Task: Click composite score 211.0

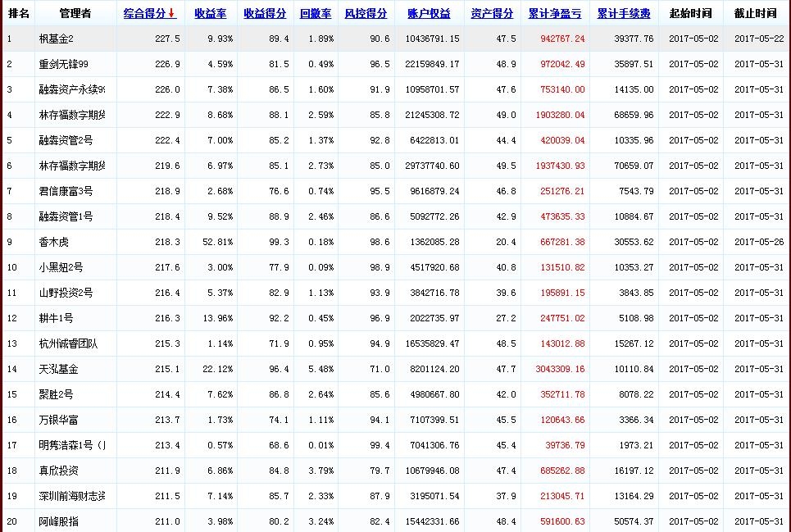Action: click(167, 521)
